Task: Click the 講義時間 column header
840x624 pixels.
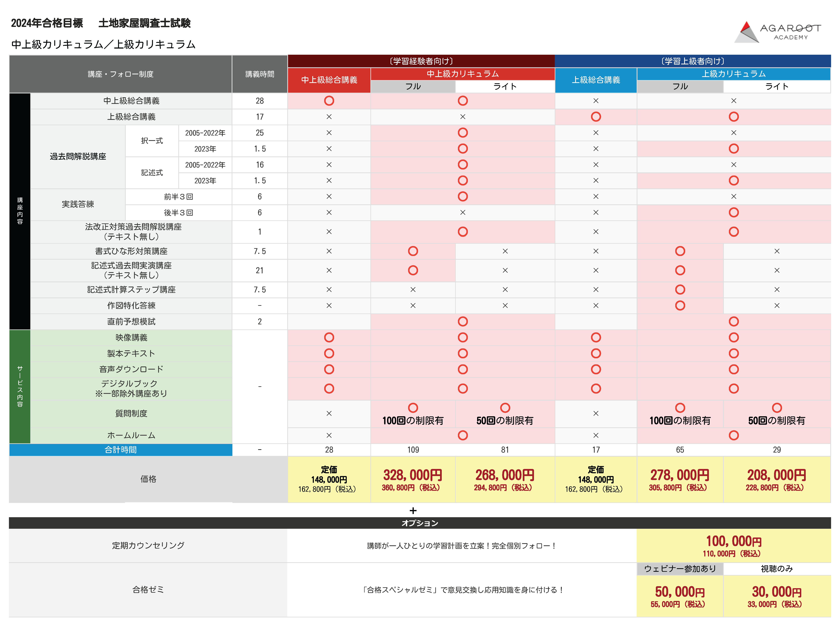Action: (260, 74)
